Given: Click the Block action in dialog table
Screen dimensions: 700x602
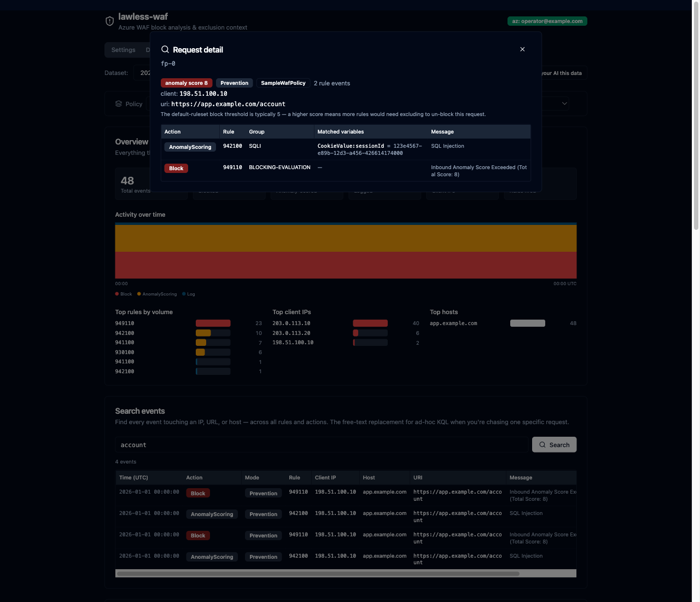Looking at the screenshot, I should point(176,169).
